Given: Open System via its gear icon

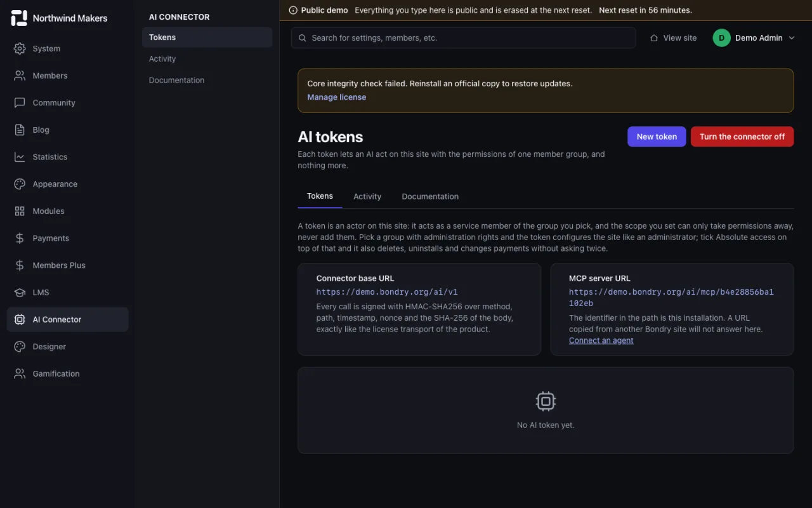Looking at the screenshot, I should click(x=20, y=48).
